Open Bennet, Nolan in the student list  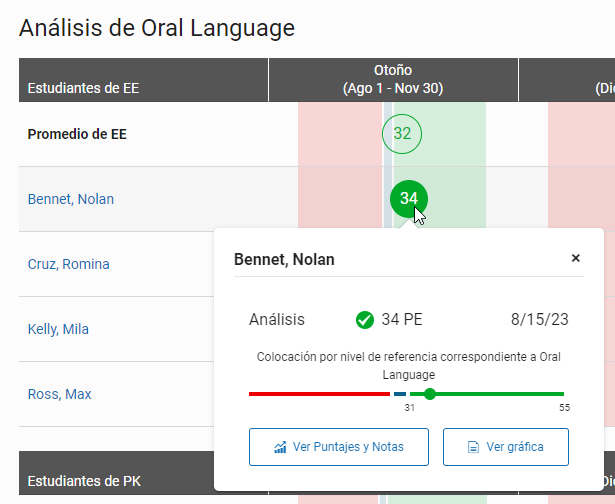point(71,199)
